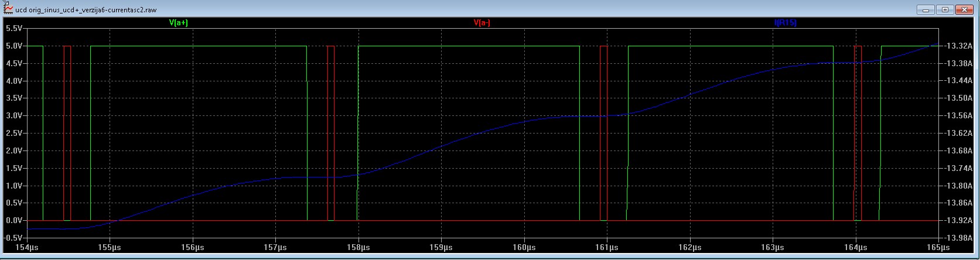
Task: Click the 158µs time axis label
Action: pyautogui.click(x=358, y=248)
